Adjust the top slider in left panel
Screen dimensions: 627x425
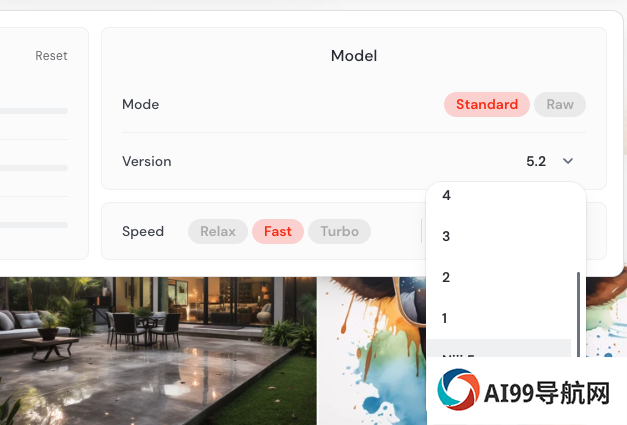(x=34, y=111)
